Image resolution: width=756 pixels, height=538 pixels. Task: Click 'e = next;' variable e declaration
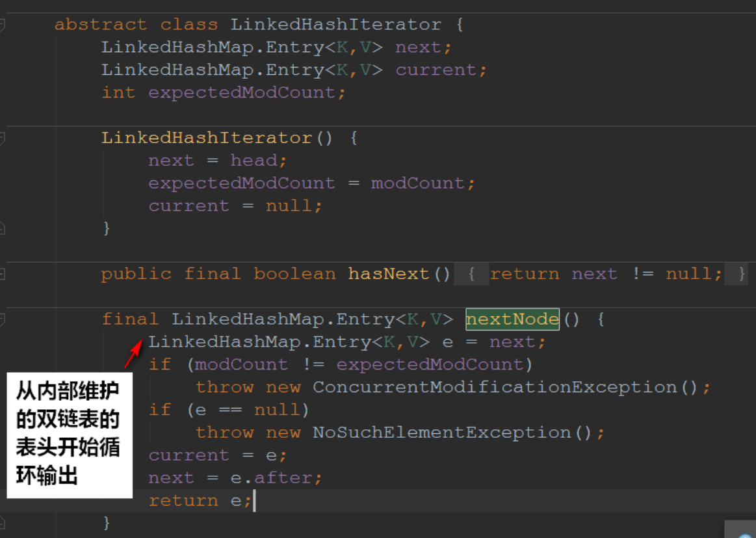(448, 342)
